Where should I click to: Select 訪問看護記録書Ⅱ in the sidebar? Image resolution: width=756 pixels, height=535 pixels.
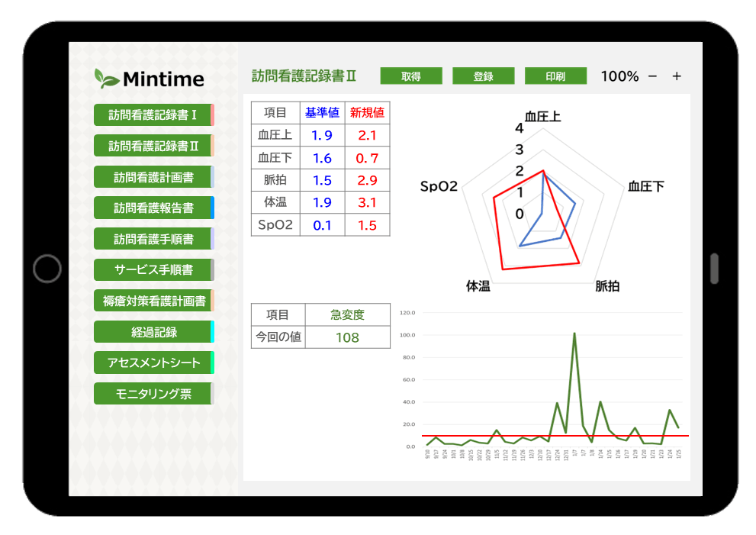[x=153, y=146]
